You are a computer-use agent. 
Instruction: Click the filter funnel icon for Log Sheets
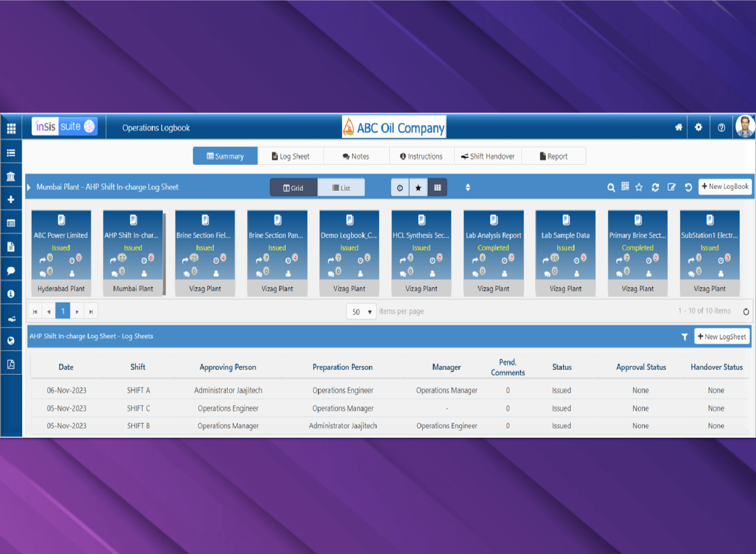[684, 337]
